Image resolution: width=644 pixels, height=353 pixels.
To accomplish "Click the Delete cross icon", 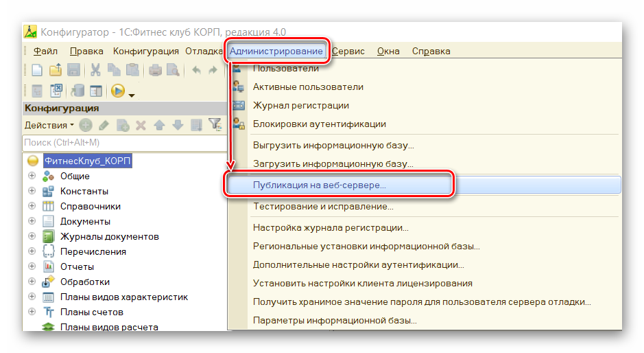I will click(x=141, y=125).
